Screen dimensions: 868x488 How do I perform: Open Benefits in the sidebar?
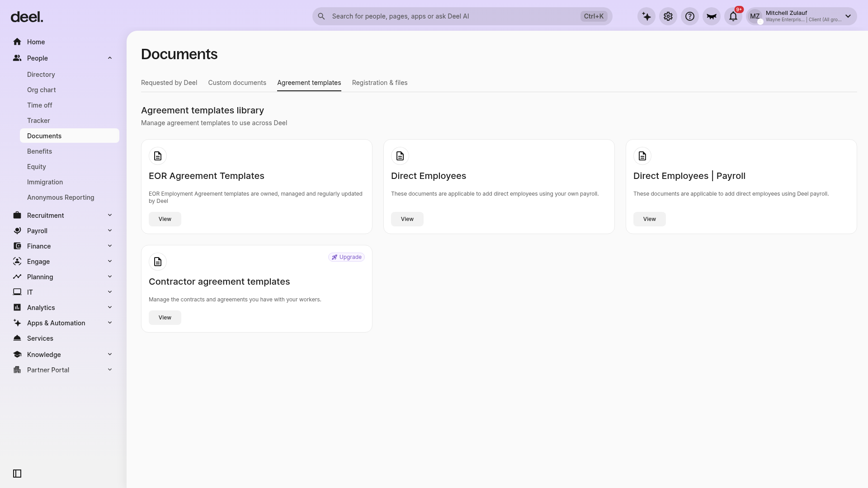click(x=70, y=151)
